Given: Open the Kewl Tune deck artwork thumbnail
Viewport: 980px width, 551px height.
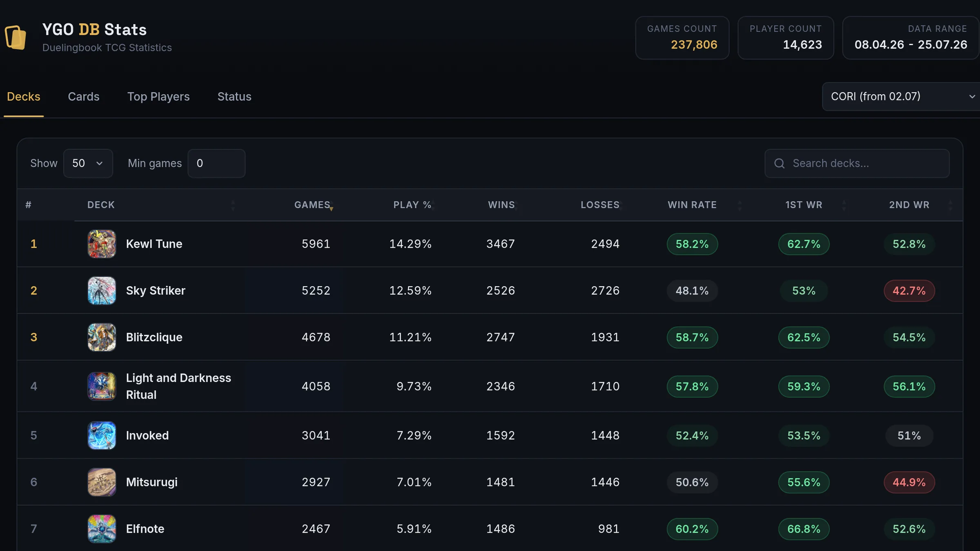Looking at the screenshot, I should [102, 244].
